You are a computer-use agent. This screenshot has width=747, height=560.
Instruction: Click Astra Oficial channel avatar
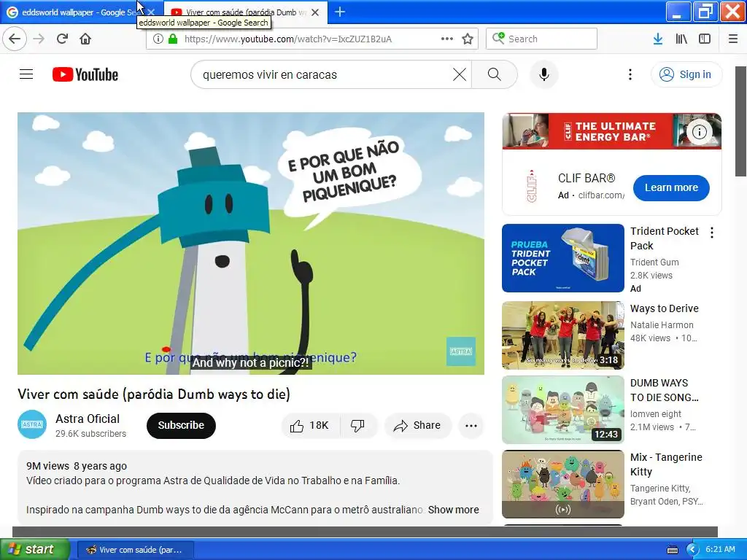pos(32,424)
